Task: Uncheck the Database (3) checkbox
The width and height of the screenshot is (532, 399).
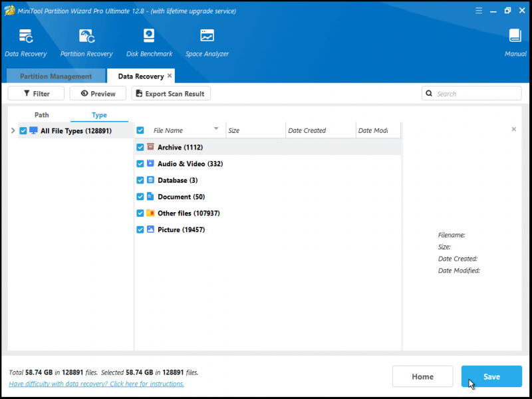Action: coord(140,180)
